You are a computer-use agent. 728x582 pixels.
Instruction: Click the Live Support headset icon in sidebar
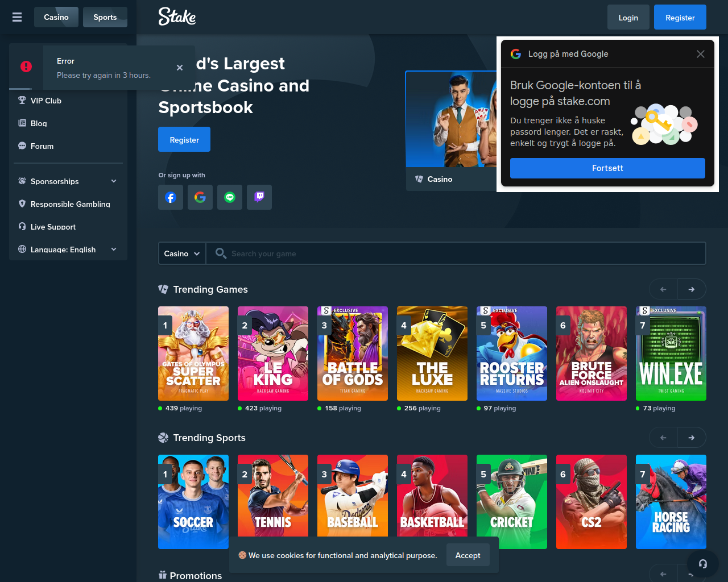tap(22, 226)
